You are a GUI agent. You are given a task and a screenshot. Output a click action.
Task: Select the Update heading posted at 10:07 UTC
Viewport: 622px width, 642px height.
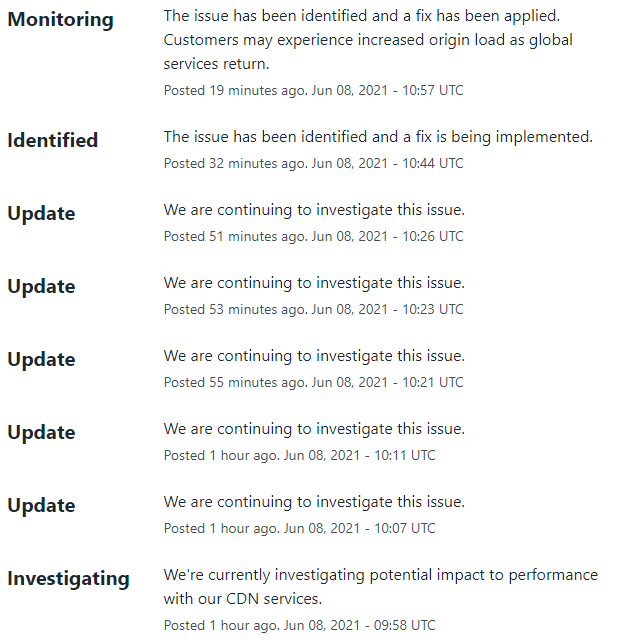pyautogui.click(x=41, y=506)
